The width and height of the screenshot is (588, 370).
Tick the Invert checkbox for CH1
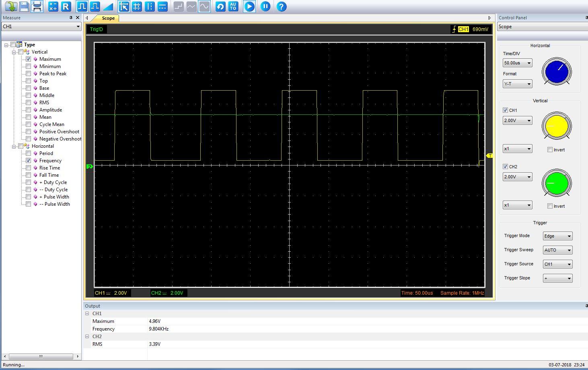550,150
